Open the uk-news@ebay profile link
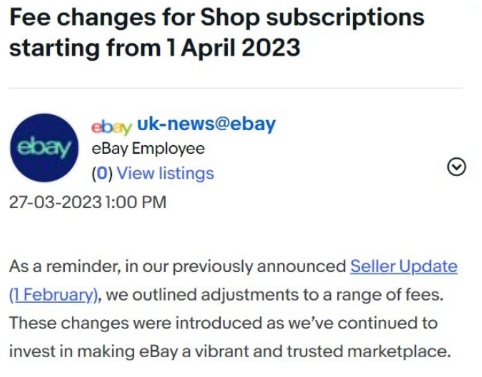This screenshot has width=482, height=377. coord(206,124)
